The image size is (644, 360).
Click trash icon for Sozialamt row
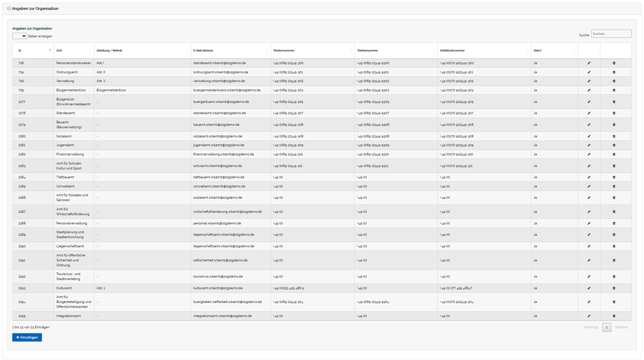[x=614, y=136]
